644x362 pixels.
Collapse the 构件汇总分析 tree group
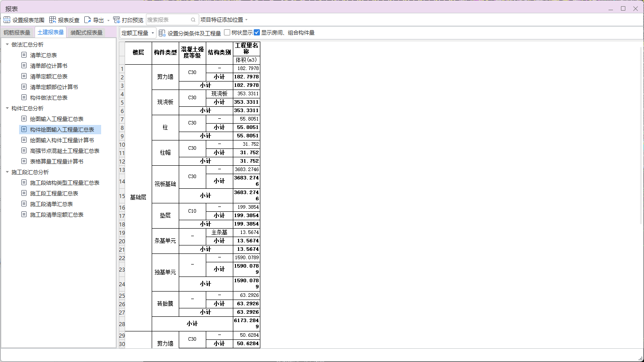pyautogui.click(x=7, y=108)
